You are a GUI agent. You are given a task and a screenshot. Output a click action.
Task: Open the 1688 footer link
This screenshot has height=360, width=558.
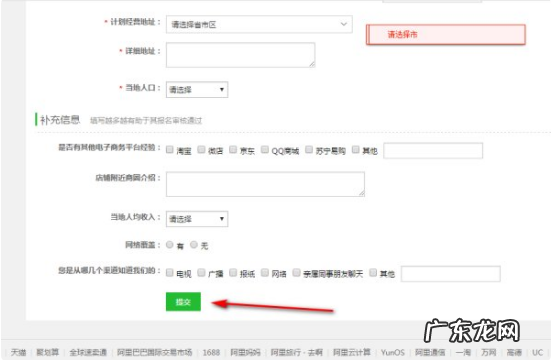point(211,352)
